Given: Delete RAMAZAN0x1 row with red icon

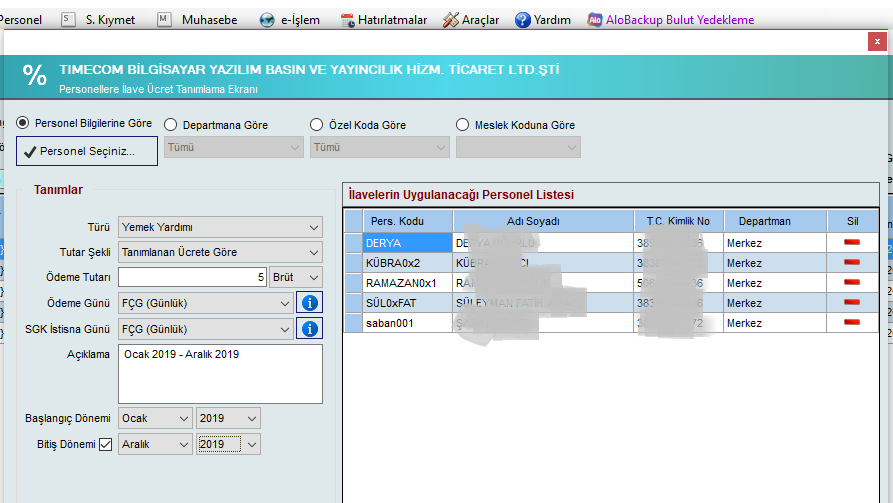Looking at the screenshot, I should coord(852,283).
